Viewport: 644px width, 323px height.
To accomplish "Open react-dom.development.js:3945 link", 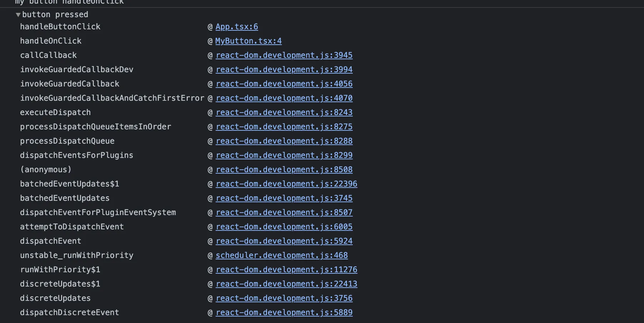I will tap(284, 55).
